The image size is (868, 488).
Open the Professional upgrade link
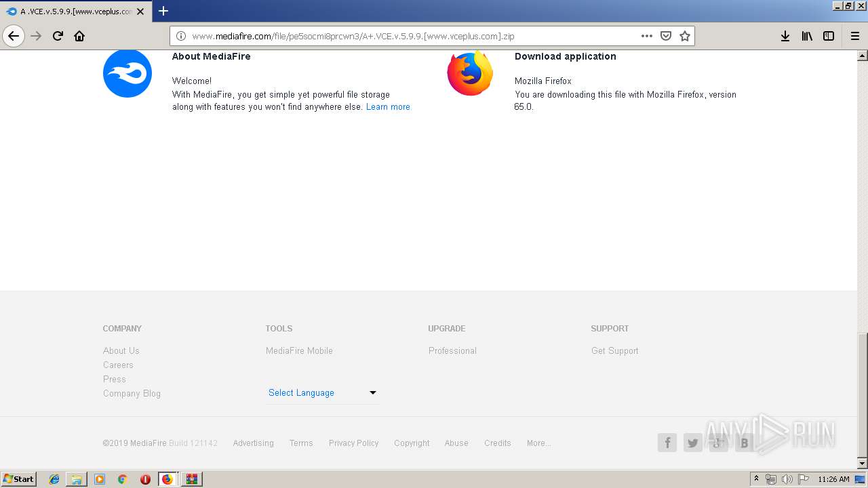click(452, 350)
